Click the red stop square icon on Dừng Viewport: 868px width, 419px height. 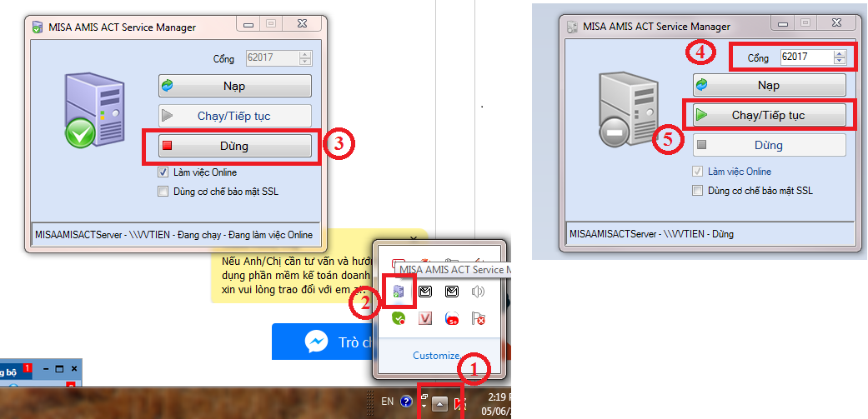tap(167, 146)
